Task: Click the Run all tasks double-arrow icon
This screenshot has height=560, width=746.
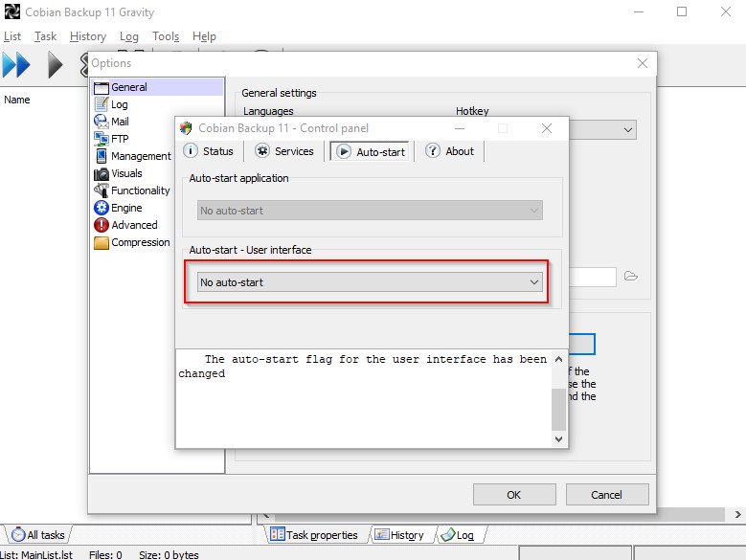Action: click(x=17, y=65)
